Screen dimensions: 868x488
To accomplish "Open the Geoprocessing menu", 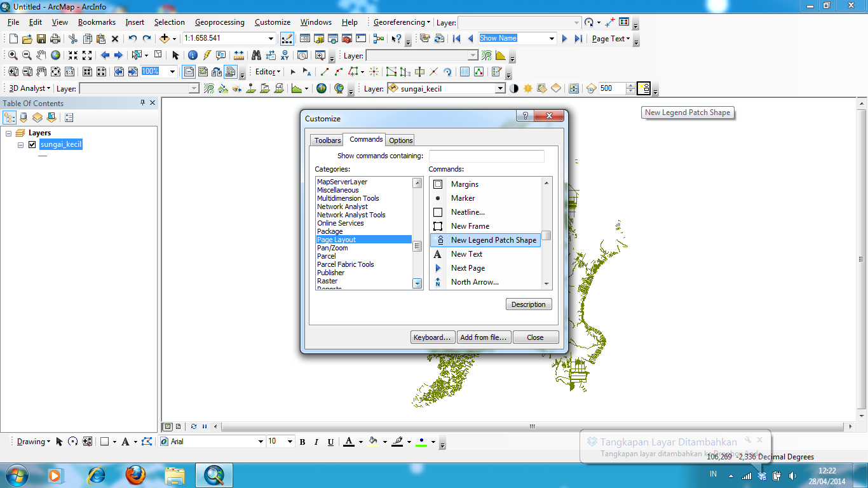I will point(219,22).
